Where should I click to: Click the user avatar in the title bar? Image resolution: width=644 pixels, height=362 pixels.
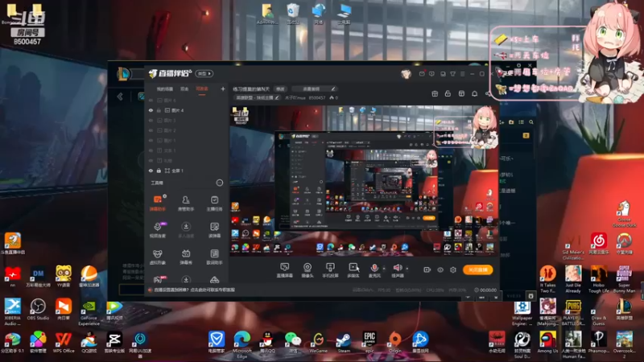[x=406, y=74]
